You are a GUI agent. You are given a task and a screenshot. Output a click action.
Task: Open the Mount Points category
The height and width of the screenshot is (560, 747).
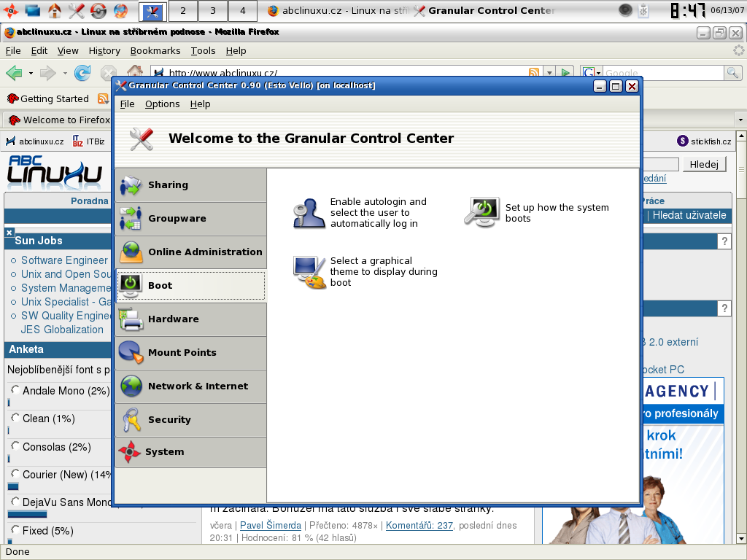(x=190, y=353)
